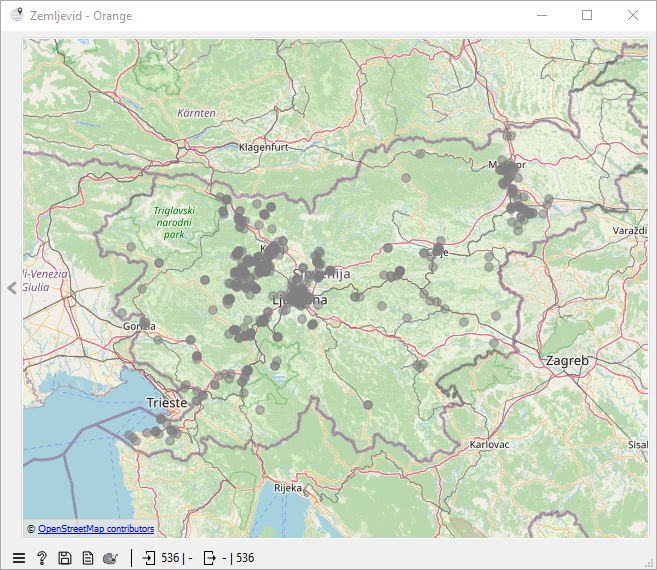This screenshot has width=657, height=570.
Task: Click the Klagenfurt city label
Action: tap(264, 147)
